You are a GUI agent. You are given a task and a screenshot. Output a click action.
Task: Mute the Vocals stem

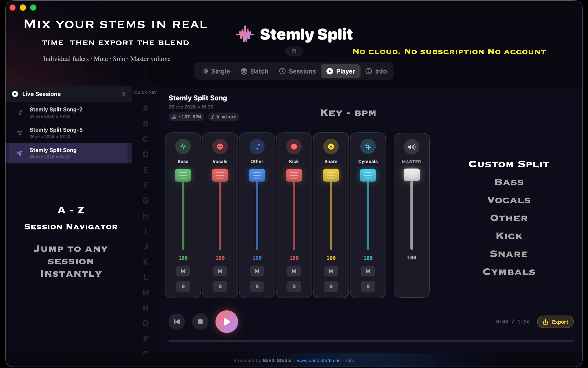(x=220, y=271)
